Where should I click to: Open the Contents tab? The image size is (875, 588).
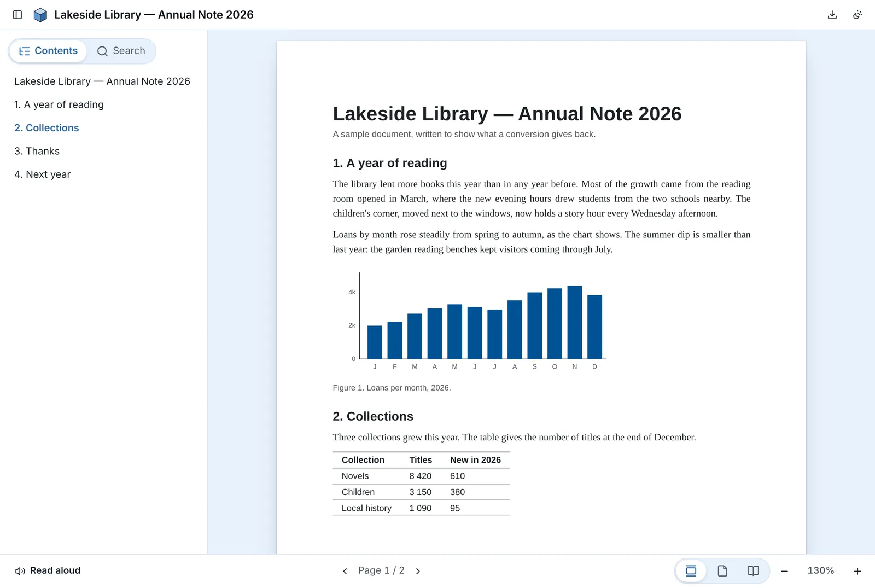click(x=48, y=51)
